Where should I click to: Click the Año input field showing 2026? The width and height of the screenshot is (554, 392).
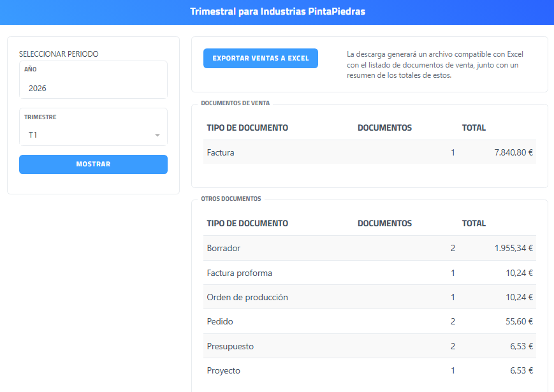pyautogui.click(x=93, y=89)
